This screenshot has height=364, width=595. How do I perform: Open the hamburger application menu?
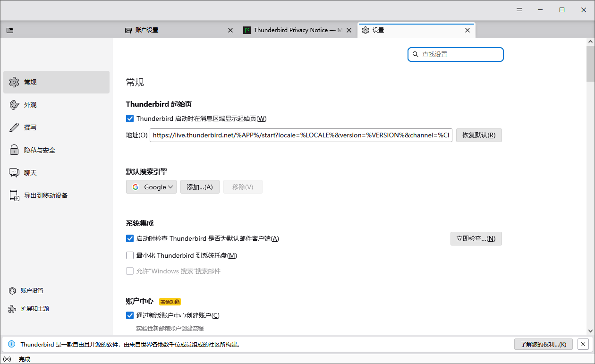519,10
